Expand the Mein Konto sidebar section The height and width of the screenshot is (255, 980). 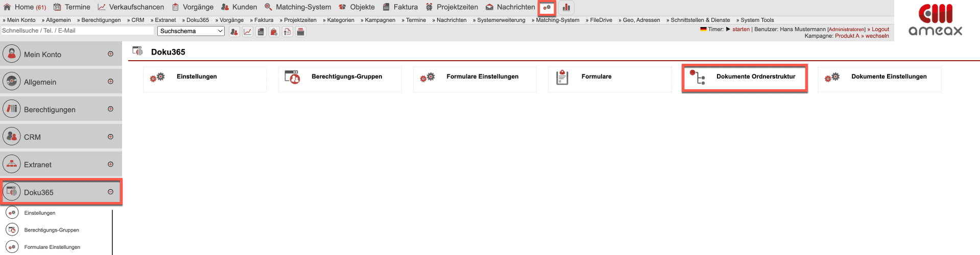pyautogui.click(x=110, y=54)
